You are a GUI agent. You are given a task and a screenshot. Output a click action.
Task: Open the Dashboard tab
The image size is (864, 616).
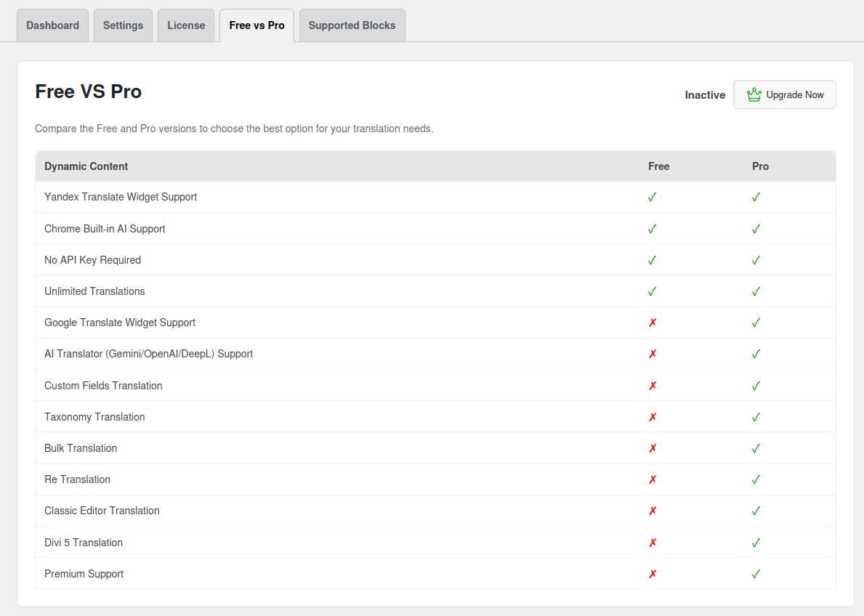point(52,25)
